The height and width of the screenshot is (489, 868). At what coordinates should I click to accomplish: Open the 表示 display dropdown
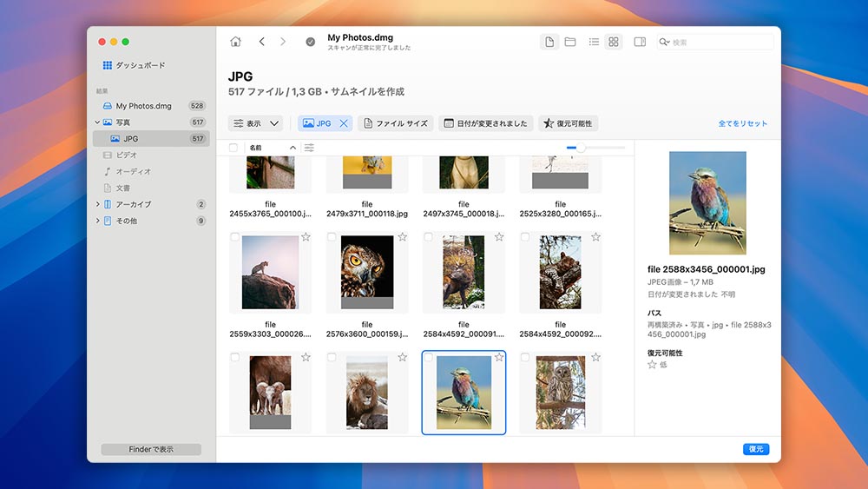[x=256, y=123]
